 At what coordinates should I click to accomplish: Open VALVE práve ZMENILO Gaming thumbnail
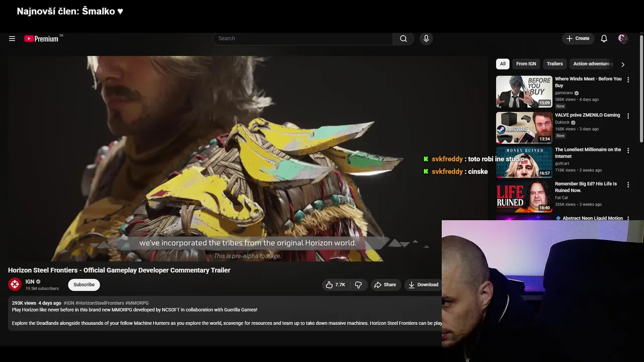(524, 128)
